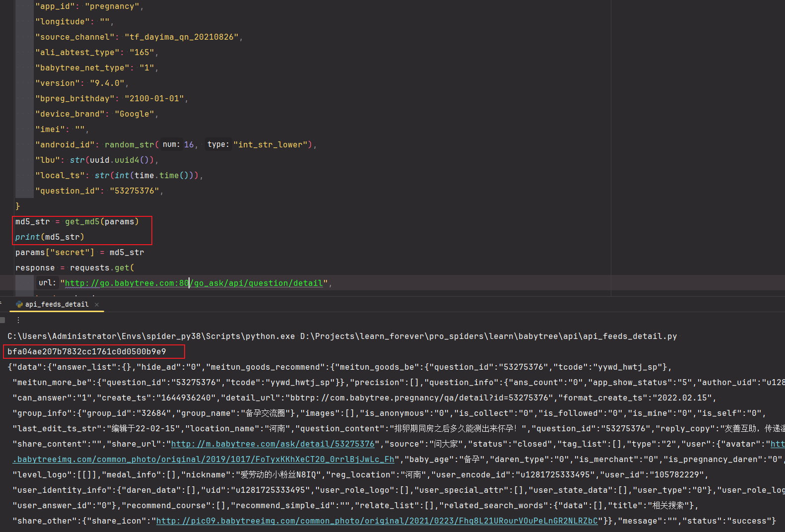Click the "imei" key in the params
Image resolution: width=785 pixels, height=532 pixels.
tap(50, 130)
